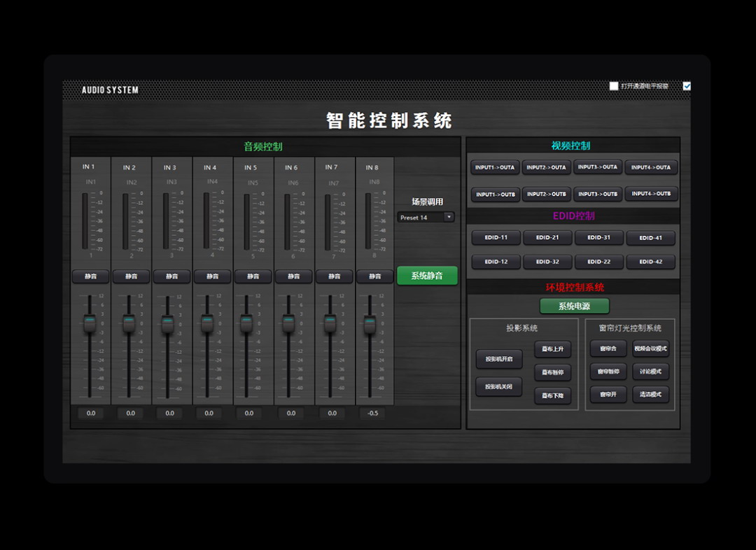Route INPUT1->OUTA video

(x=495, y=167)
